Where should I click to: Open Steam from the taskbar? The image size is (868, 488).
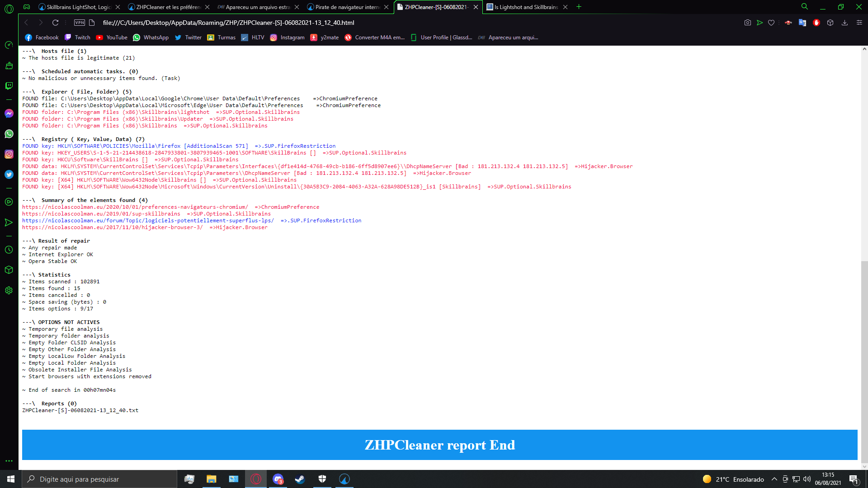pyautogui.click(x=300, y=479)
